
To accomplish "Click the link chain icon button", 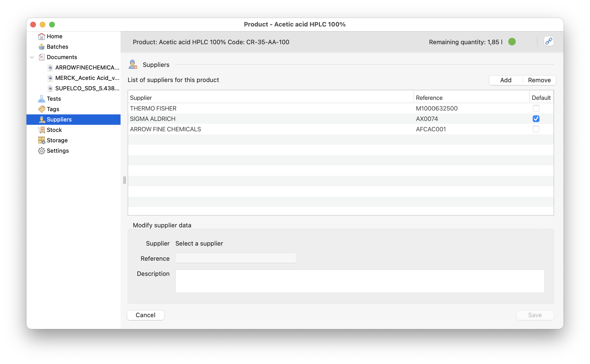I will click(x=549, y=41).
